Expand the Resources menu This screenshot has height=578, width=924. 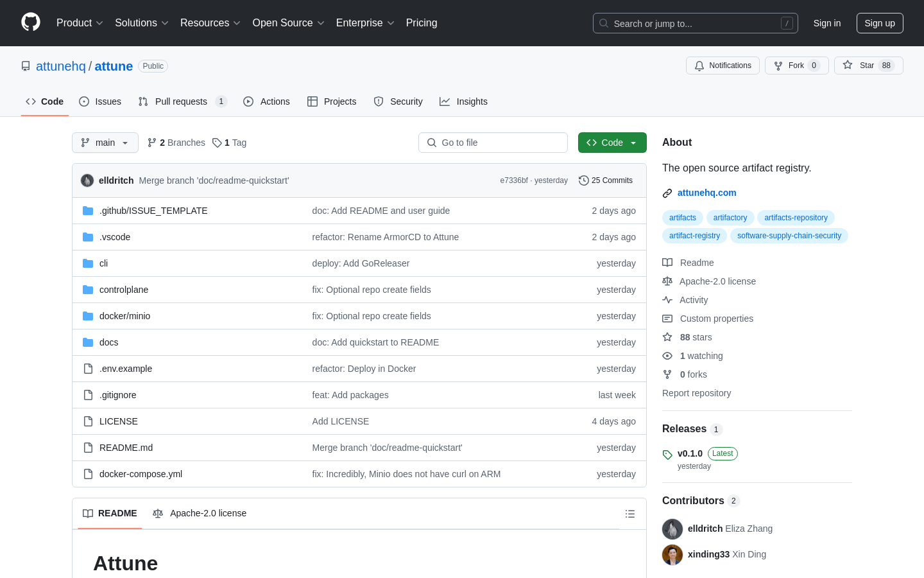pos(210,23)
